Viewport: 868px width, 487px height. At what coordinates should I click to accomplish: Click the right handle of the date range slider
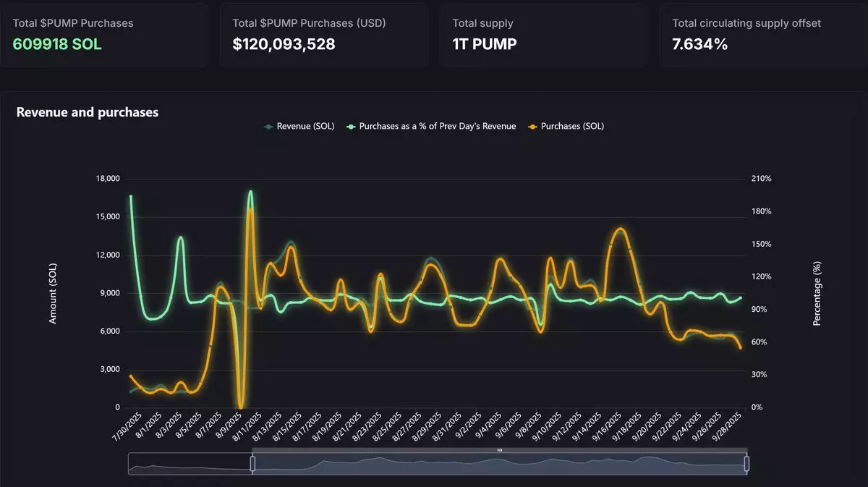tap(746, 464)
